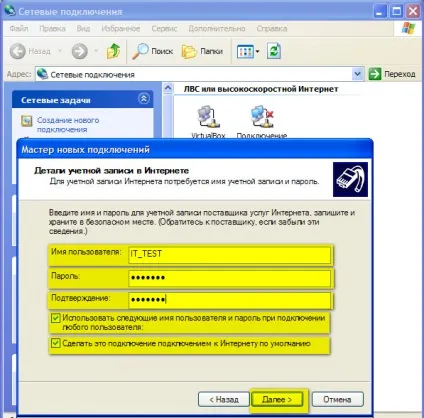
Task: Click the Пароль password field
Action: [x=229, y=278]
